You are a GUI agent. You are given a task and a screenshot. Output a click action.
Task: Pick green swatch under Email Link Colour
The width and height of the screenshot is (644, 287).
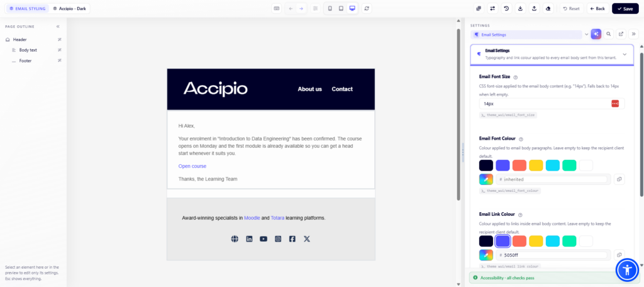(x=569, y=241)
